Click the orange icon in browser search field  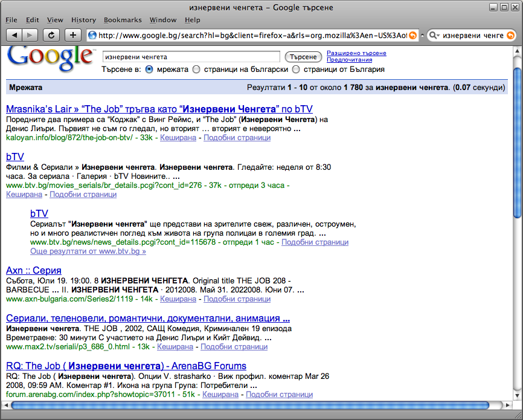pyautogui.click(x=510, y=35)
